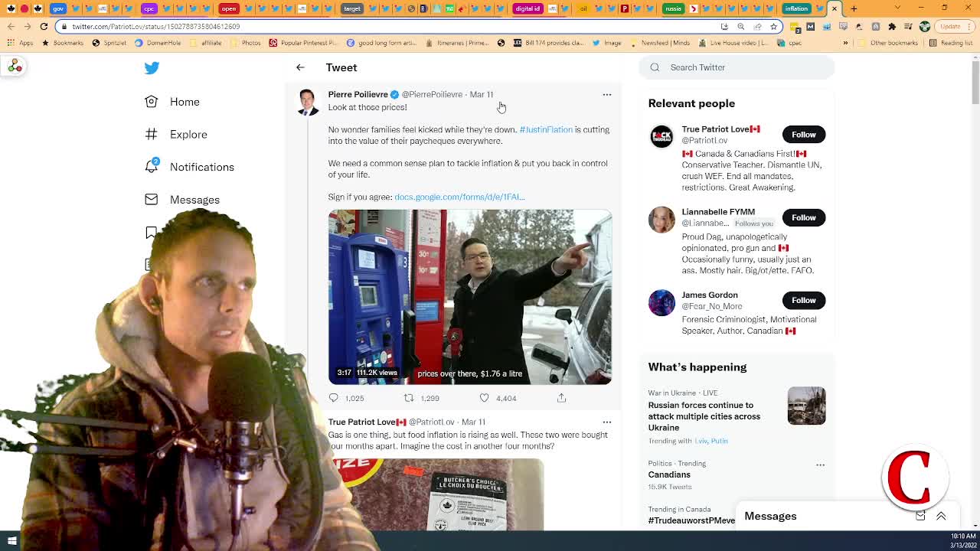Open the Windows Start button
This screenshot has height=551, width=980.
point(11,541)
